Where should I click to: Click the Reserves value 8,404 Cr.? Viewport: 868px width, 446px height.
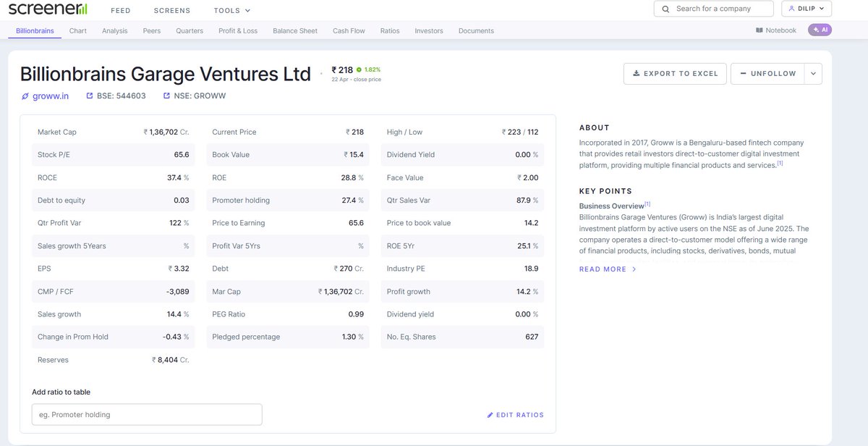point(170,360)
